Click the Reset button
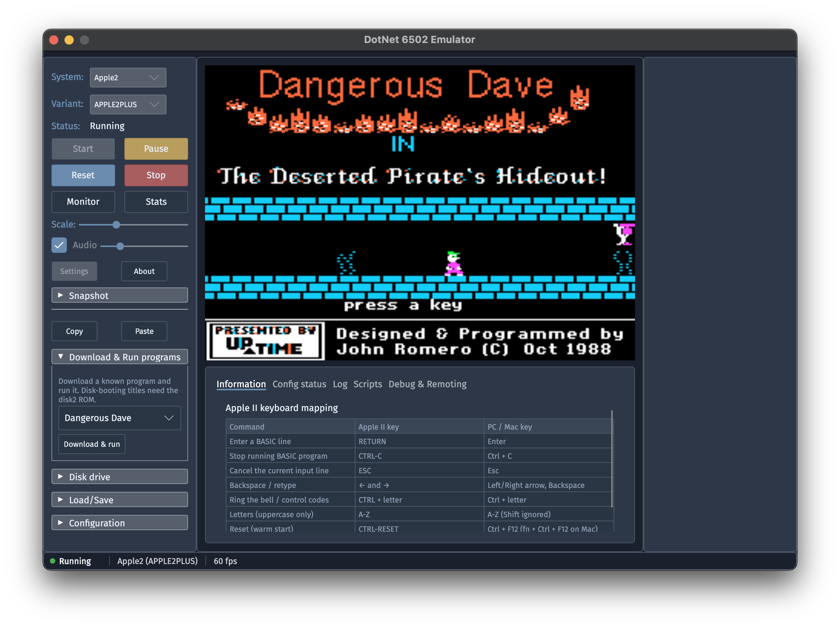840x627 pixels. 83,175
